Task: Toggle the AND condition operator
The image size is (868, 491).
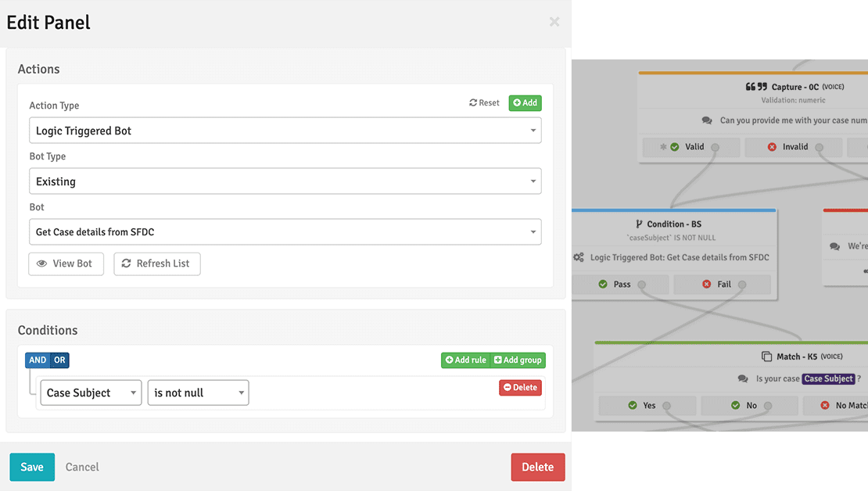Action: pos(38,360)
